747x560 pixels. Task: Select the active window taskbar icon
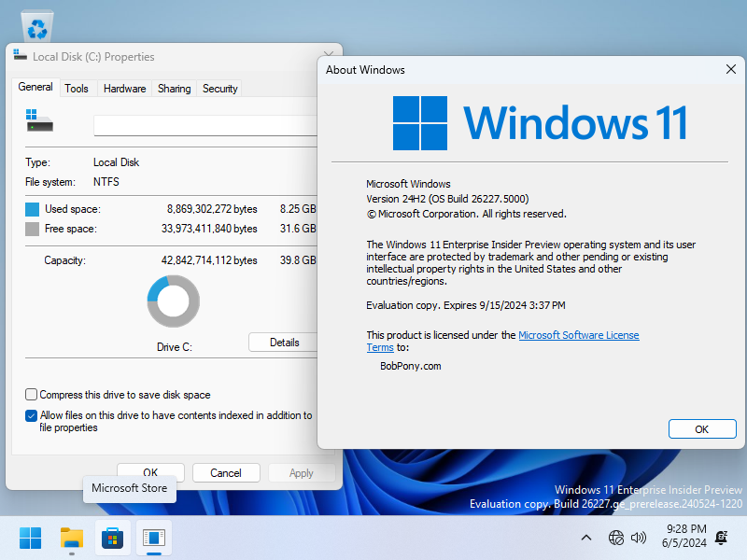(x=153, y=538)
